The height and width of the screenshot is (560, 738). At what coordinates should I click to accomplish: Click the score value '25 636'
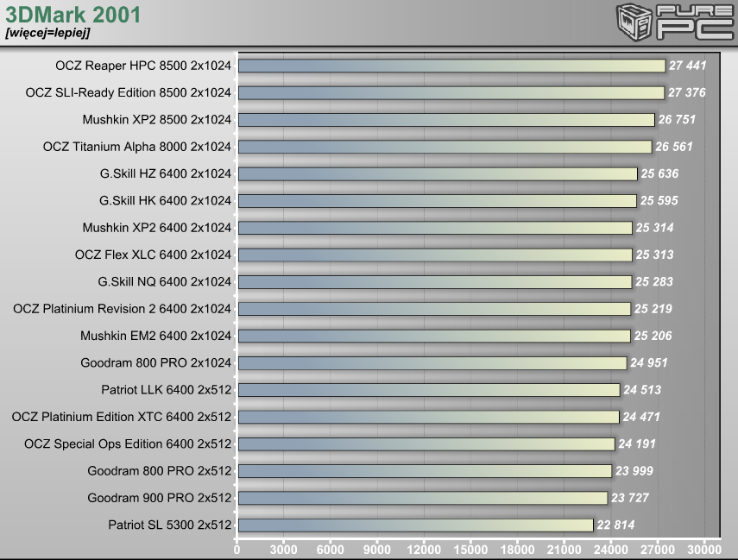[659, 173]
